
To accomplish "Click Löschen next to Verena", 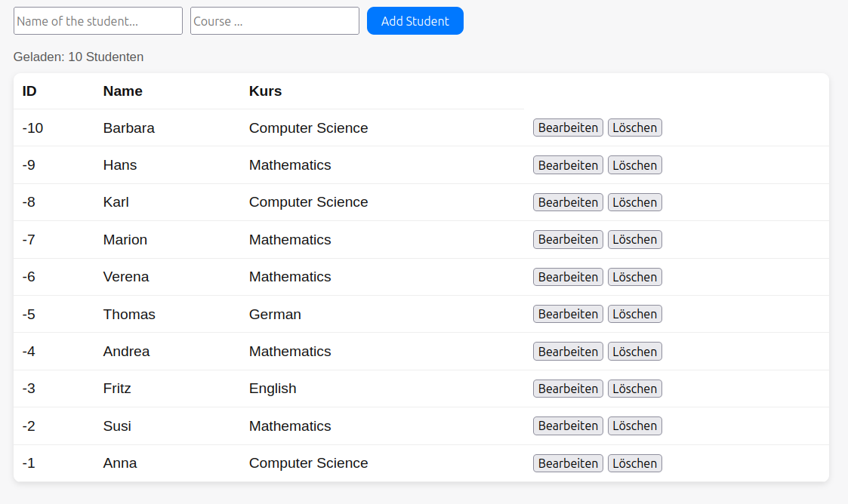I will [634, 277].
